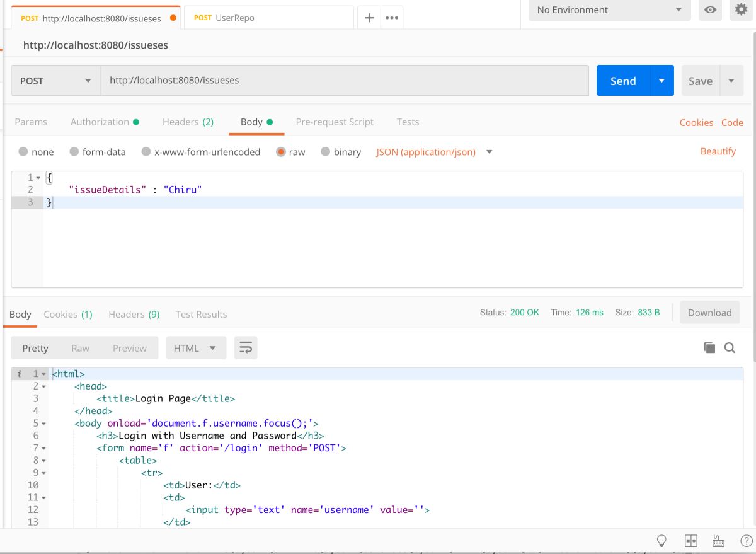Collapse the html tag at response line 1

click(x=43, y=374)
